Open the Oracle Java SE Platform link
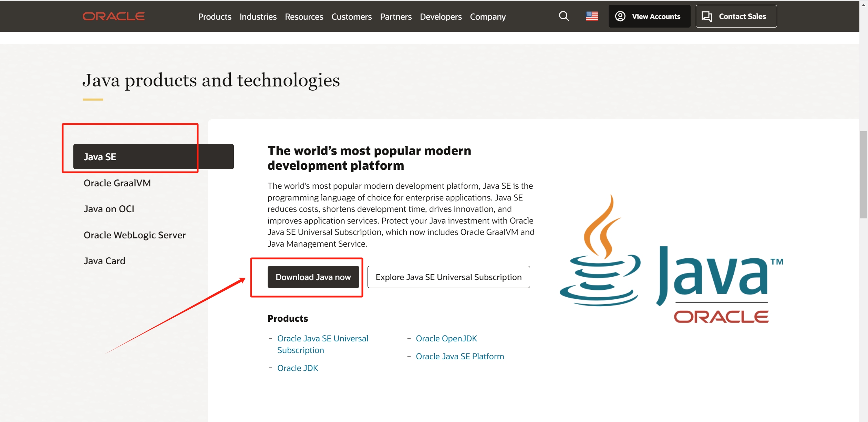Viewport: 868px width, 422px height. click(x=460, y=356)
